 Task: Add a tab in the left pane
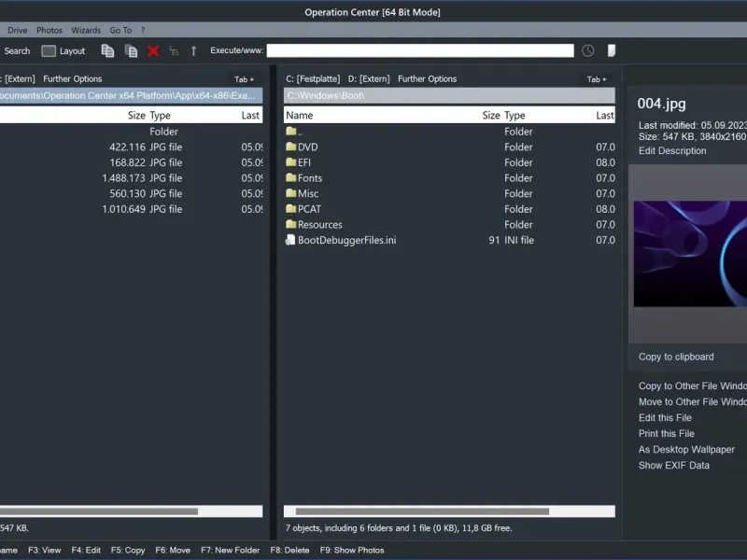244,79
